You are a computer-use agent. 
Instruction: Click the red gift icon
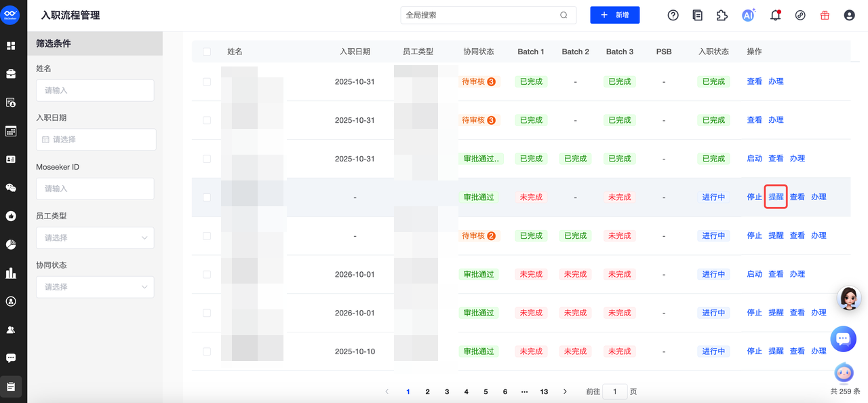click(x=825, y=15)
